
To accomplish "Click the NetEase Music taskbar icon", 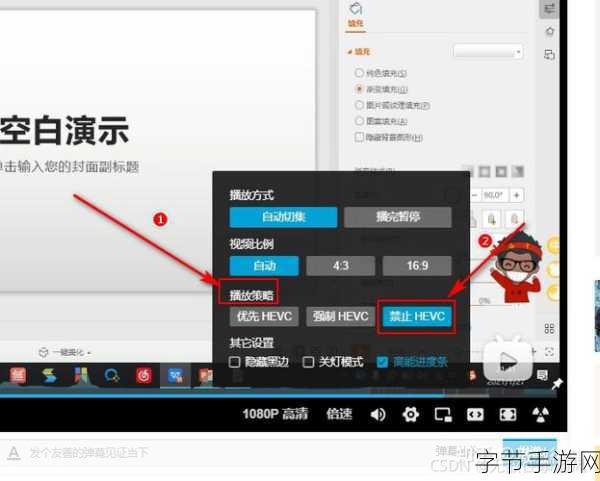I will [x=144, y=376].
